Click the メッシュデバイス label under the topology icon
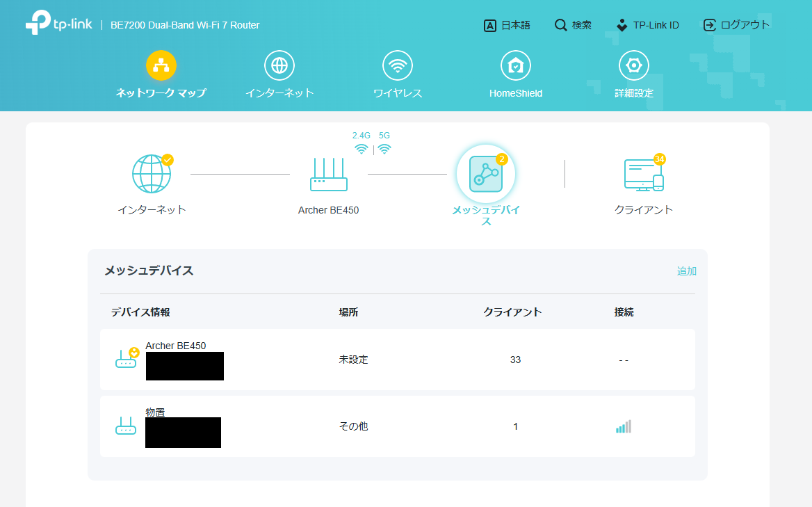812x507 pixels. (486, 216)
